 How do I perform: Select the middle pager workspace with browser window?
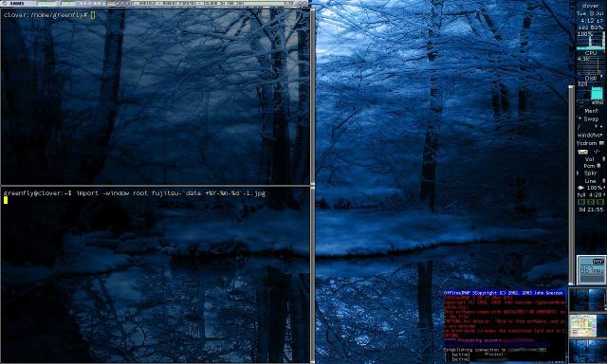pyautogui.click(x=588, y=325)
